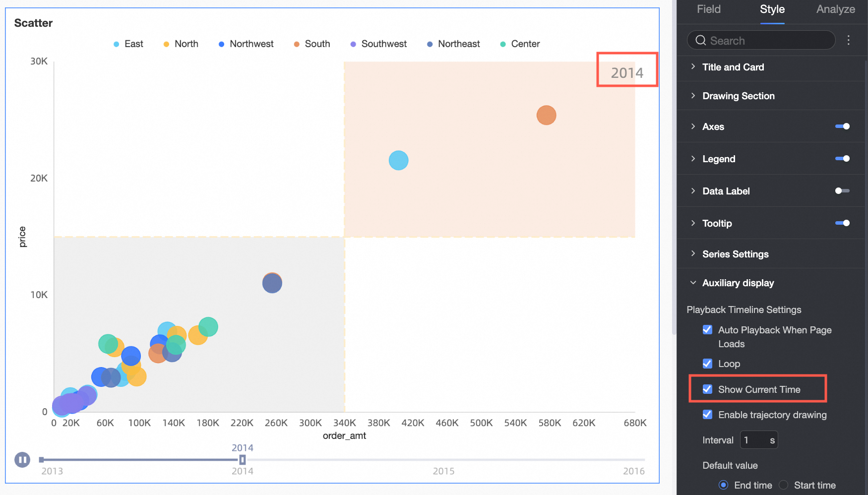Uncheck Auto Playback When Page Loads
Image resolution: width=868 pixels, height=495 pixels.
pyautogui.click(x=708, y=330)
